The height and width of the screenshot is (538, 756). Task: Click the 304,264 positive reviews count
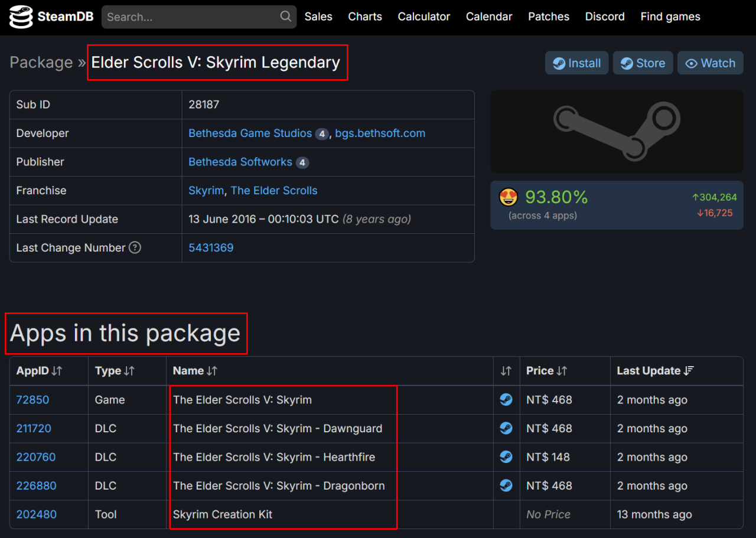[715, 197]
